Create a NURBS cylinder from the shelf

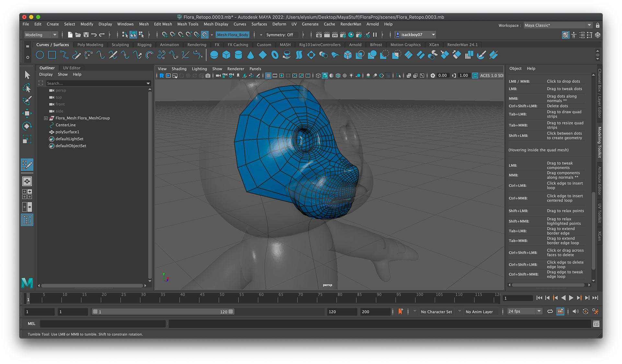(238, 55)
